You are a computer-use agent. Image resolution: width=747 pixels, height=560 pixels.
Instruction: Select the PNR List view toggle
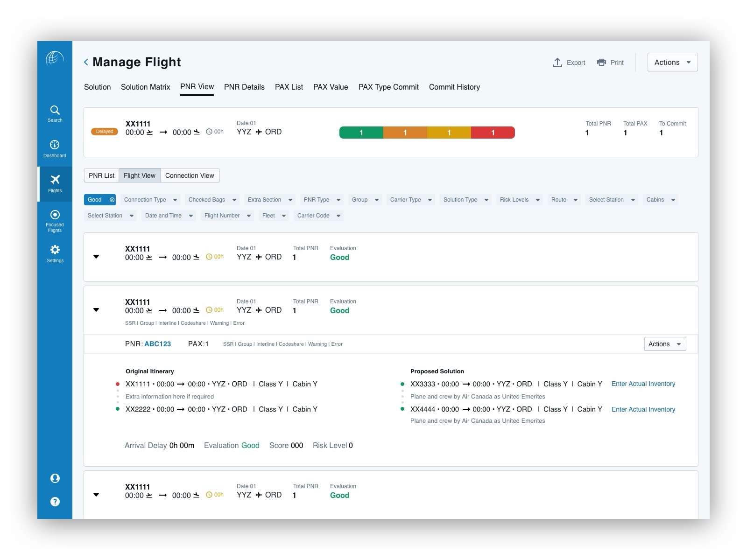click(x=101, y=175)
